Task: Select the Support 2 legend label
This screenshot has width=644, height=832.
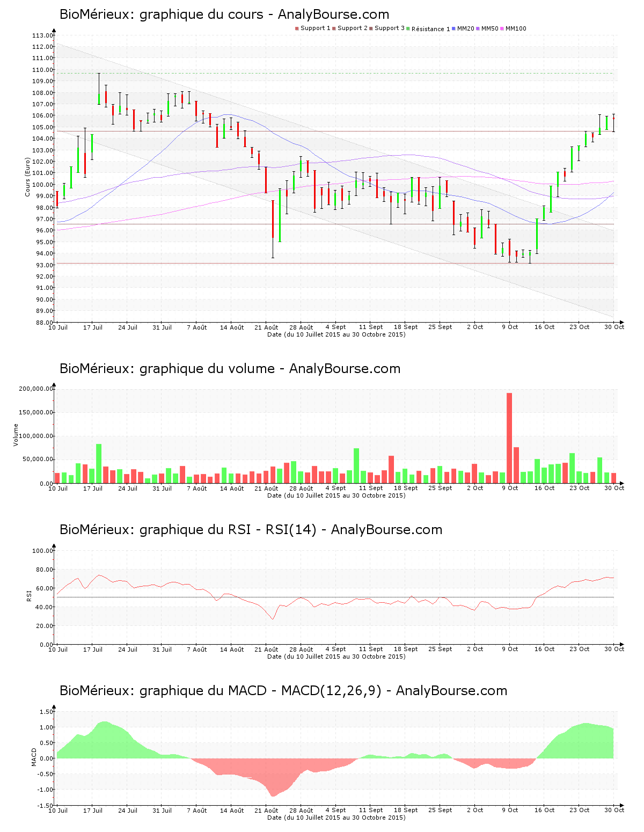Action: pos(353,28)
